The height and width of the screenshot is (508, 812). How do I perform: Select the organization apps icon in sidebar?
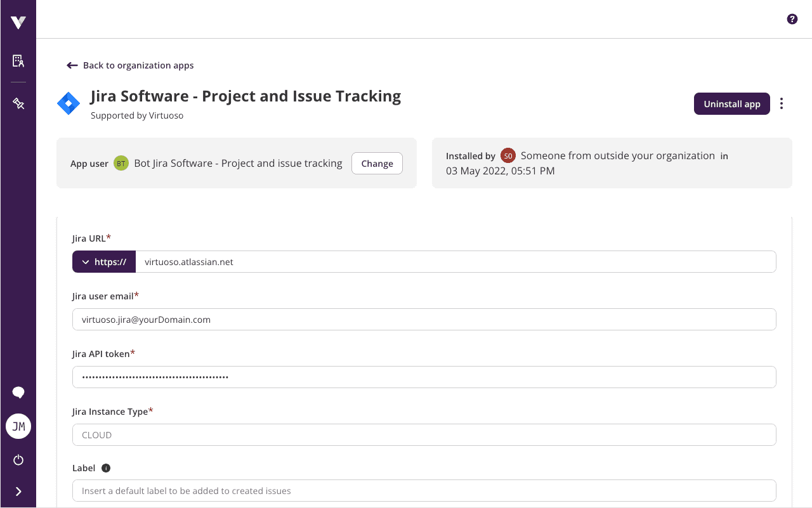(18, 60)
